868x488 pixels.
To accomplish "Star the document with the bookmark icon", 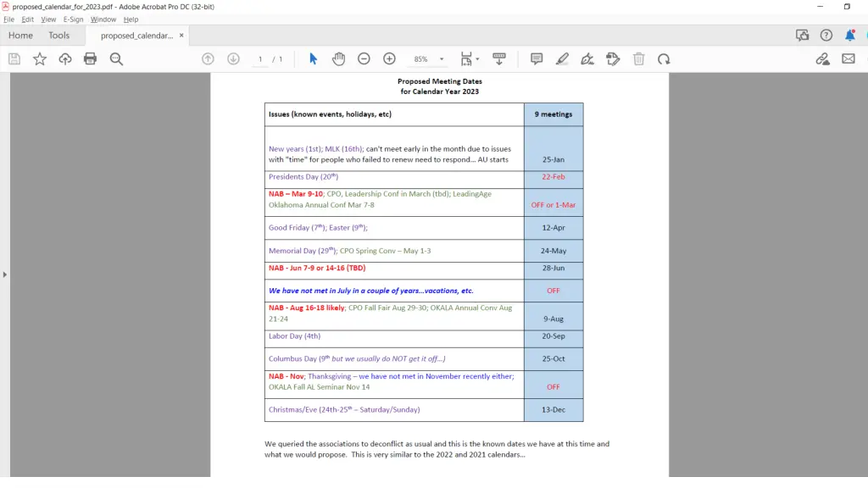I will [x=40, y=58].
